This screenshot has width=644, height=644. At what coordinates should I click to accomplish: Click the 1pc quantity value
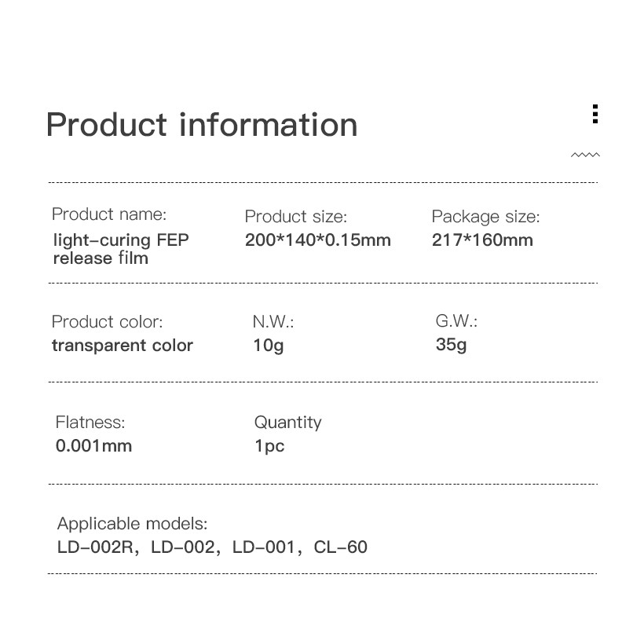click(269, 446)
